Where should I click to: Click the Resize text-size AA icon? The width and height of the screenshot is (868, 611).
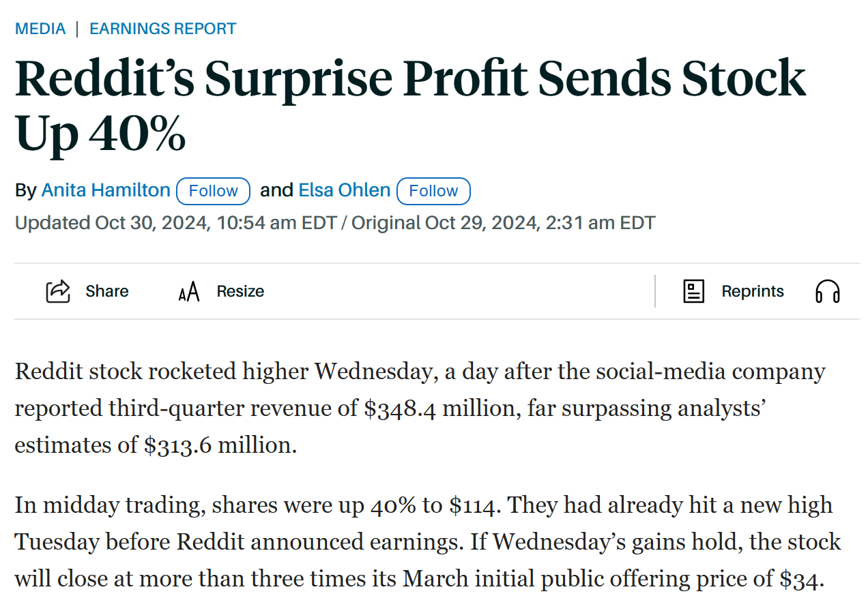coord(189,292)
